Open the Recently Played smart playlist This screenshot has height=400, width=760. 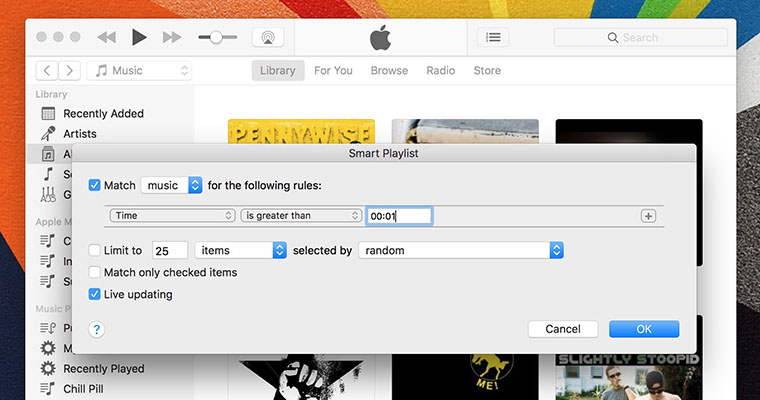coord(104,369)
